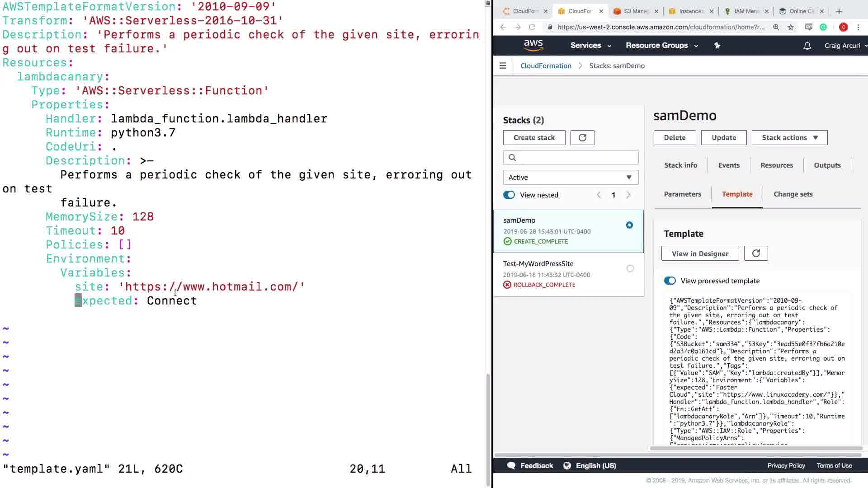Image resolution: width=868 pixels, height=488 pixels.
Task: Open the Stack actions dropdown
Action: [789, 138]
